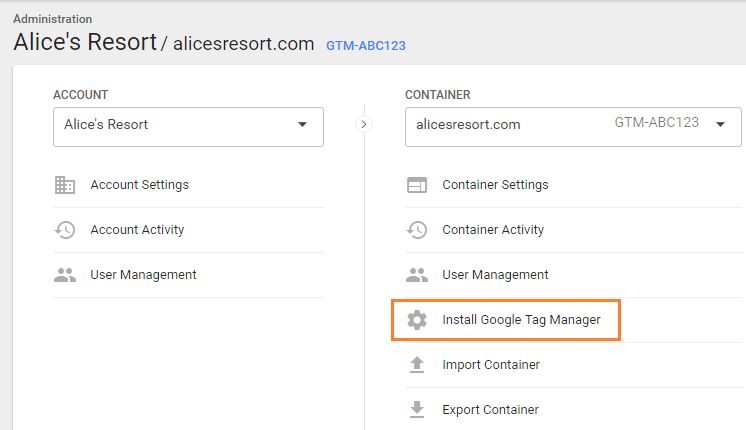This screenshot has width=746, height=430.
Task: Click the container dropdown arrow
Action: pyautogui.click(x=720, y=125)
